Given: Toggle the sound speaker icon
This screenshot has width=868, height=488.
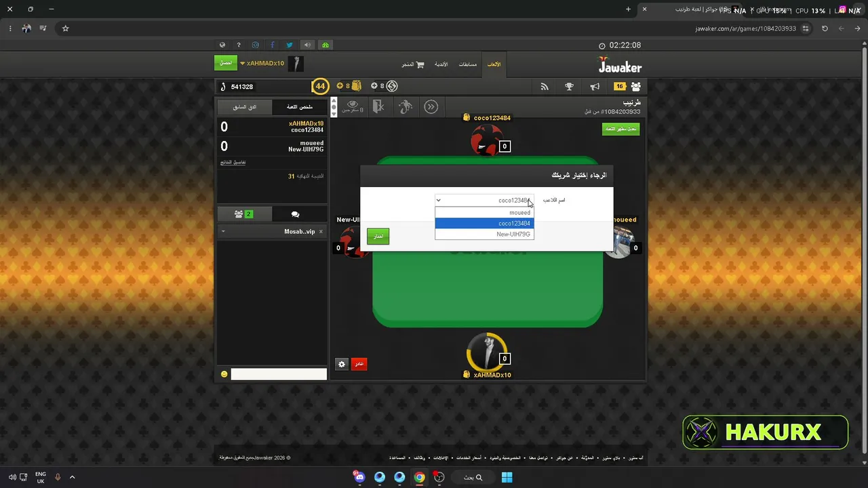Looking at the screenshot, I should click(307, 45).
